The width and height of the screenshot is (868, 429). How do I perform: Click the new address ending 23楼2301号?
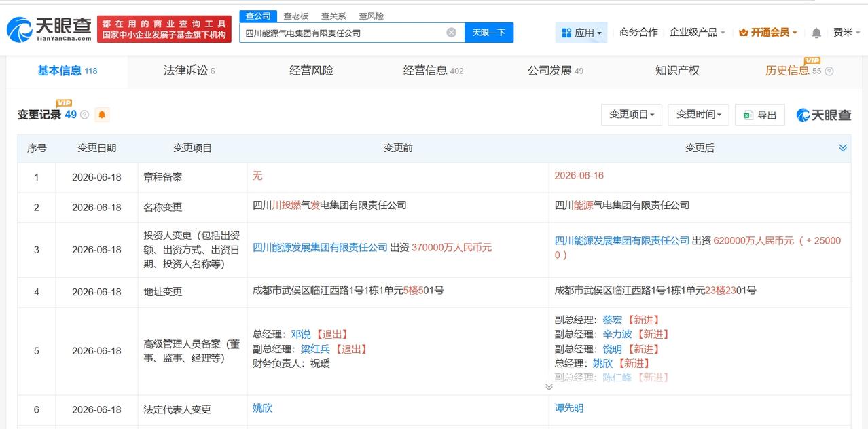coord(655,290)
